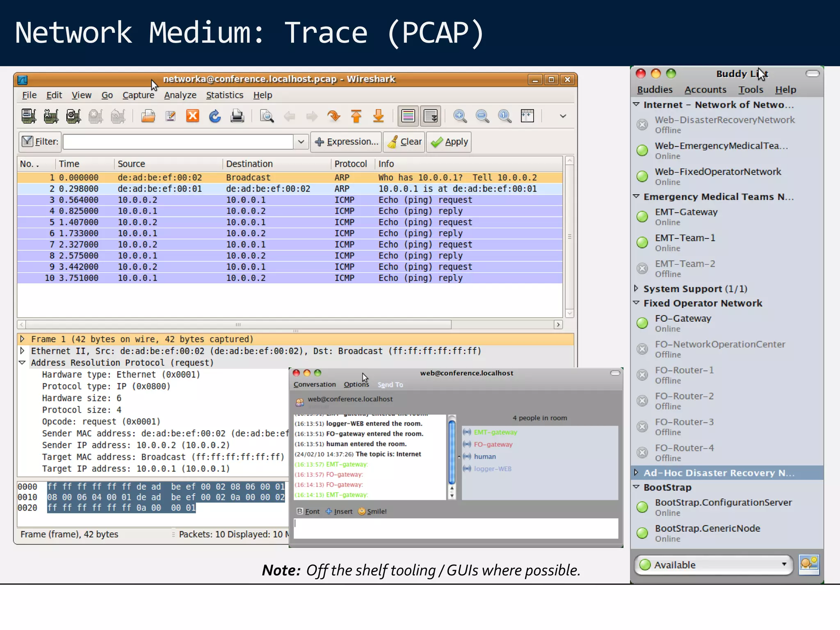
Task: Click the Smile! button in chat window
Action: tap(372, 511)
